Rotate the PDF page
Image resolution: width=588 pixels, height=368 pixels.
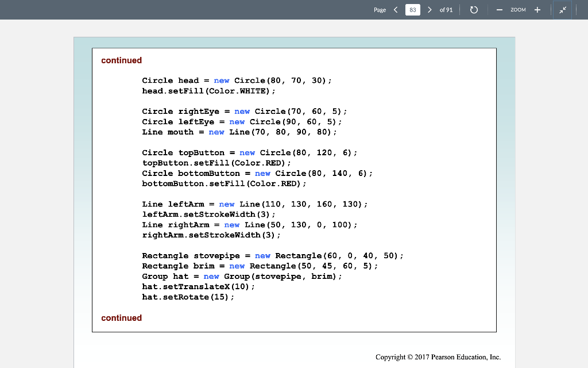(473, 9)
